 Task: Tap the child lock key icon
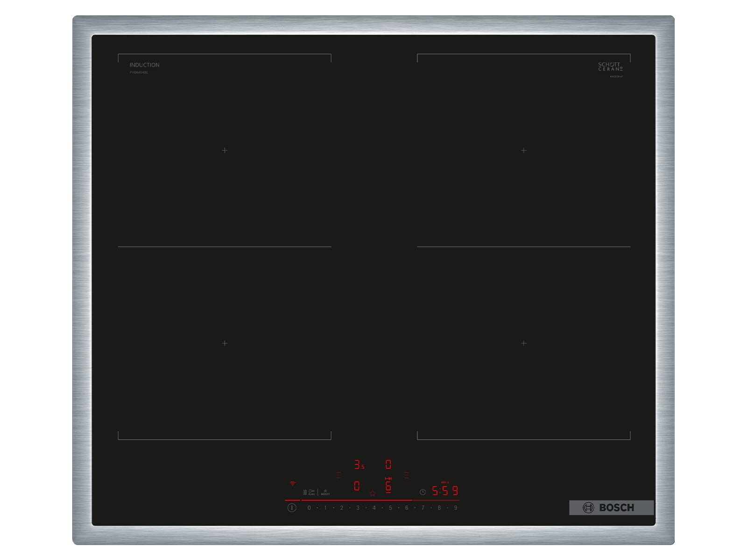311,492
